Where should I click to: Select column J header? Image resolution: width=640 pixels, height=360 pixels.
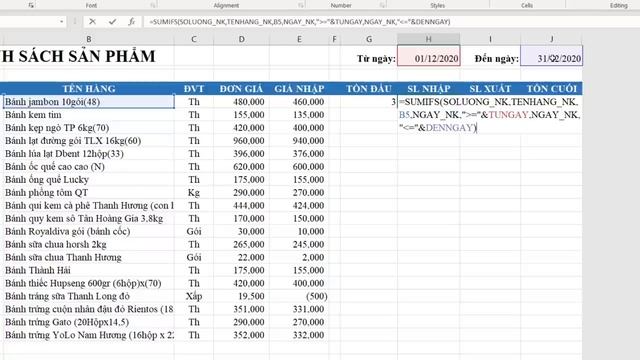551,39
